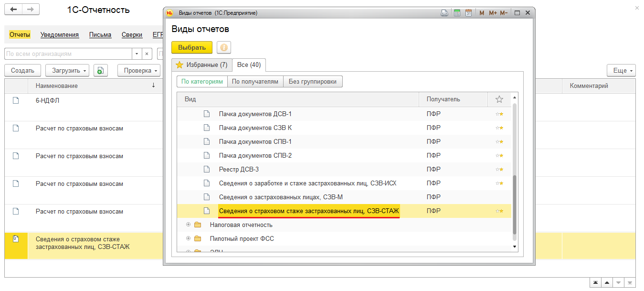Screen dimensions: 644x291
Task: Toggle favorite star for Пачка документов ДСВ-1
Action: pyautogui.click(x=499, y=114)
